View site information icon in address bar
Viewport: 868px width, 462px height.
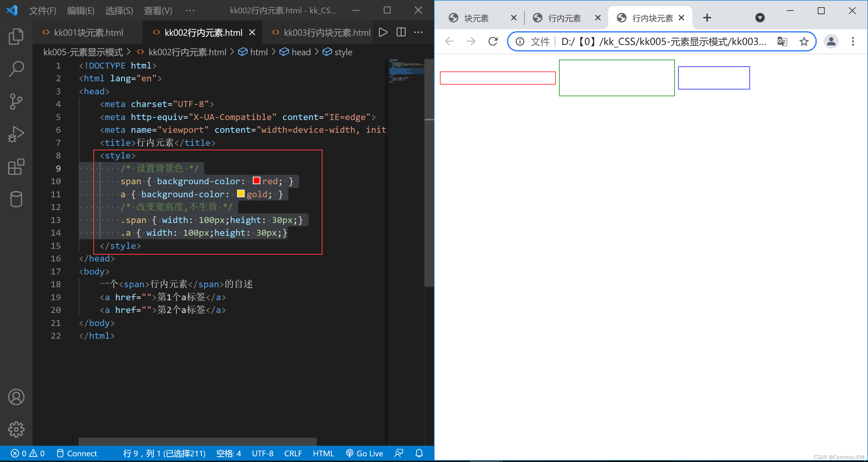[x=520, y=41]
